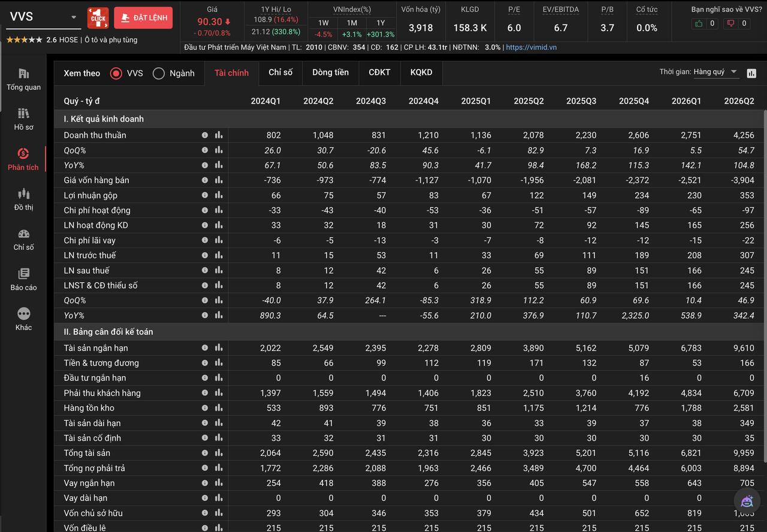767x532 pixels.
Task: Select the Ngành radio option
Action: coord(159,73)
